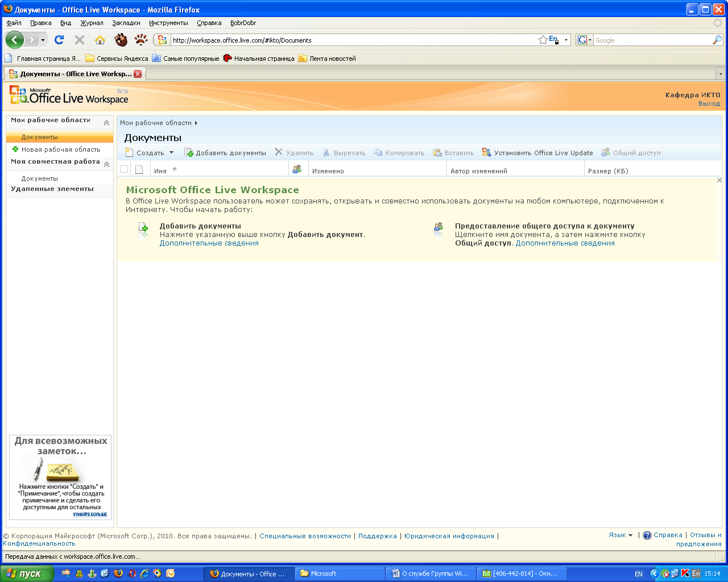Image resolution: width=728 pixels, height=582 pixels.
Task: Click the Удалить toolbar button
Action: 294,152
